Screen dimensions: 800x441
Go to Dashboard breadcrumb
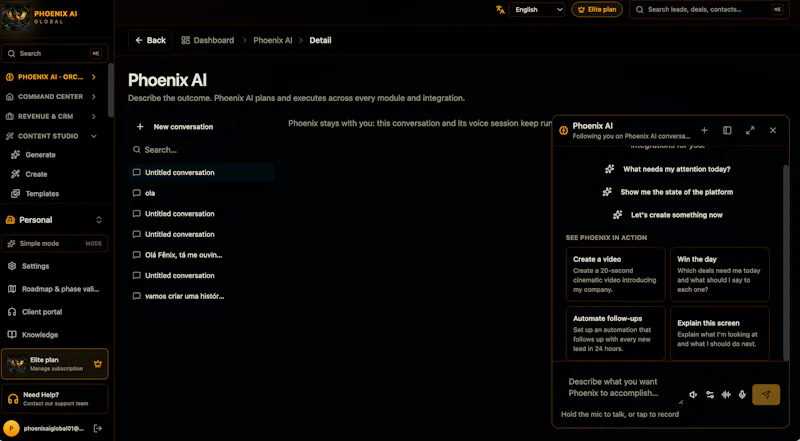coord(214,40)
